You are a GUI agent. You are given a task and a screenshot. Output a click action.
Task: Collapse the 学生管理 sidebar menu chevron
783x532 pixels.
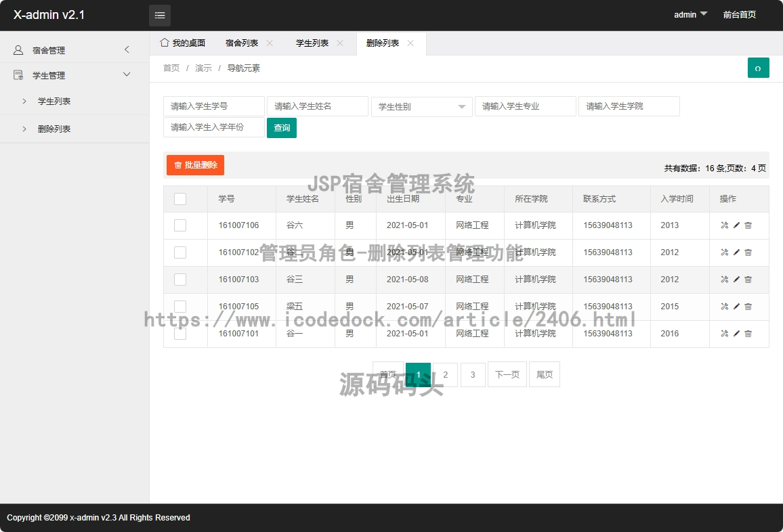point(127,74)
